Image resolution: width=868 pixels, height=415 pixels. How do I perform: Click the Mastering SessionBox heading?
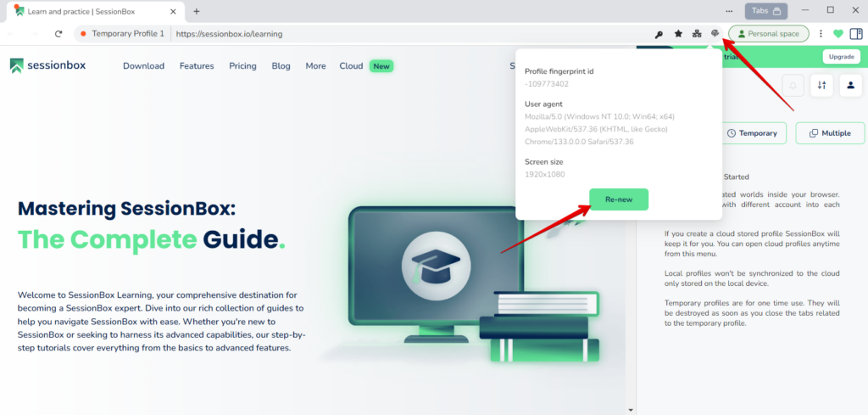[x=127, y=210]
